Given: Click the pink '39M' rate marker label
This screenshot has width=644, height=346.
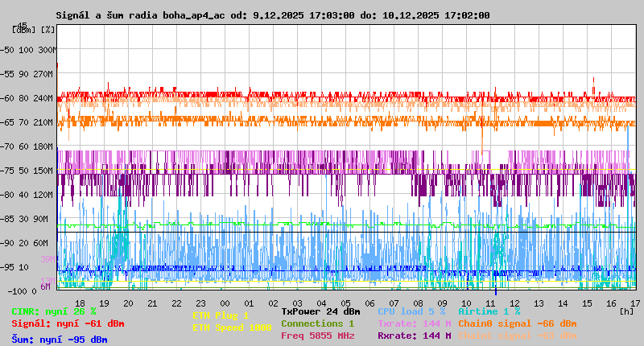Looking at the screenshot, I should 47,259.
